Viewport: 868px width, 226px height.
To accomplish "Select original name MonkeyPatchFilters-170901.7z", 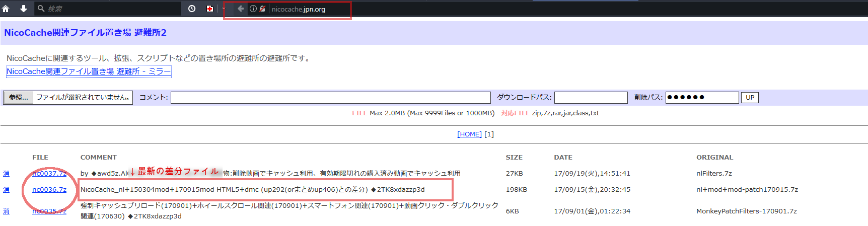I will click(747, 211).
